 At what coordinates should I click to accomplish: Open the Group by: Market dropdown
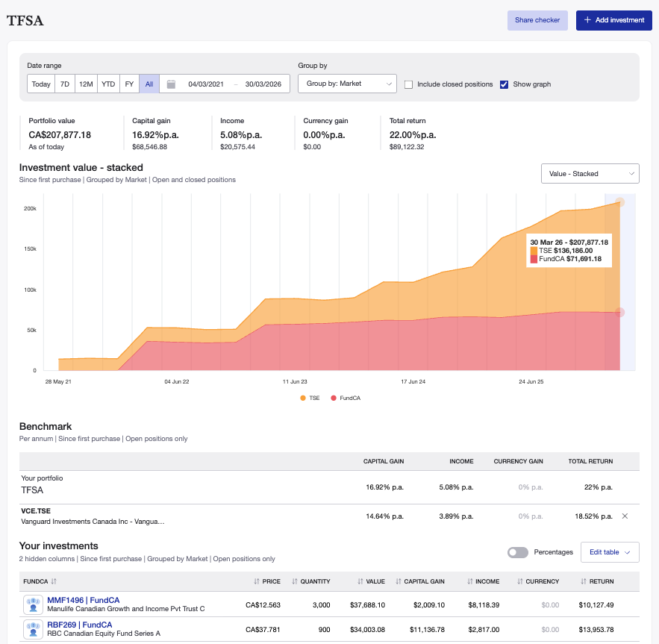coord(347,84)
